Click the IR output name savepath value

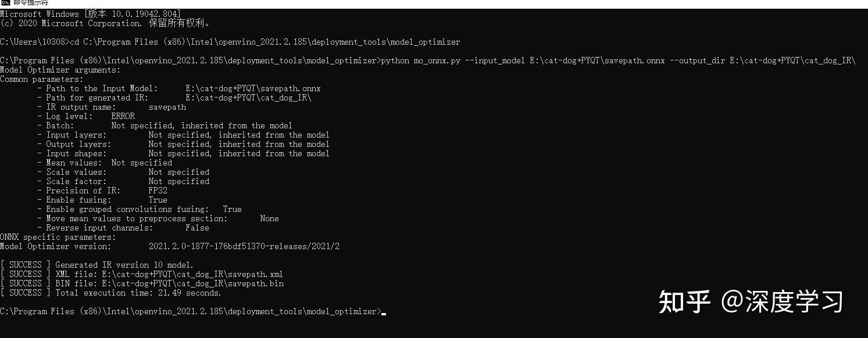coord(167,107)
